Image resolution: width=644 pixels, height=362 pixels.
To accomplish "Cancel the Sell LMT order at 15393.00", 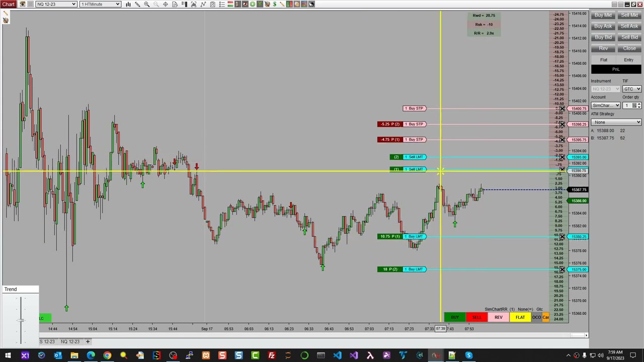I will pos(562,157).
